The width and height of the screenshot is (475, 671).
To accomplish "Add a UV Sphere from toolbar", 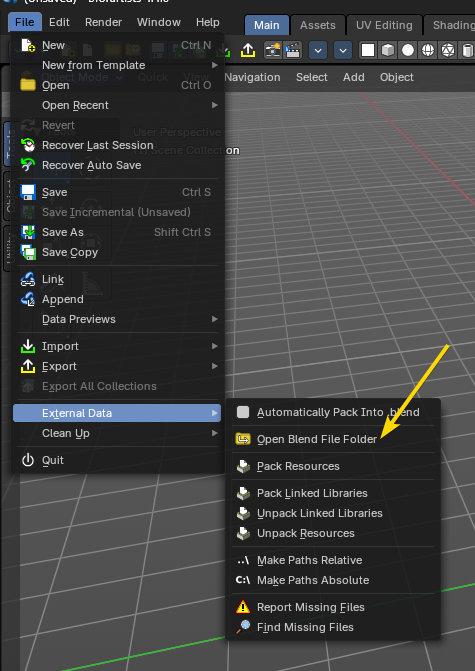I will coord(408,50).
